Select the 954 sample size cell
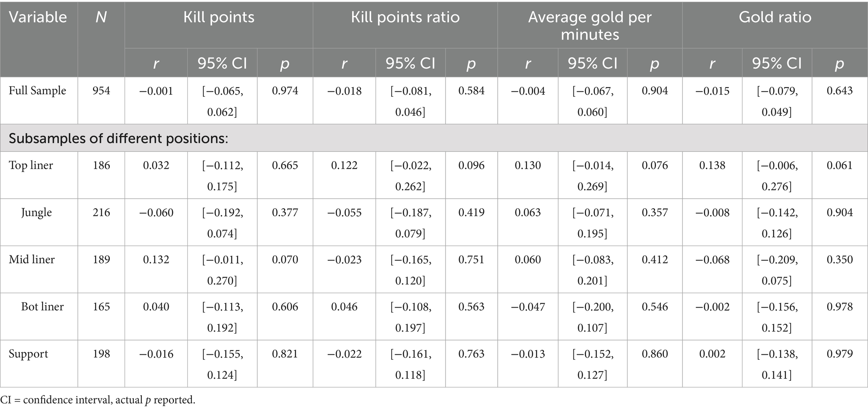Image resolution: width=868 pixels, height=409 pixels. pos(101,91)
